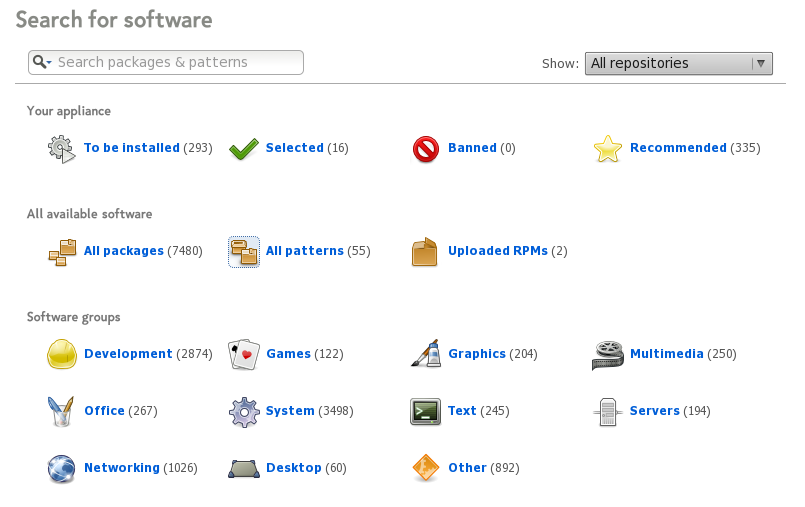Click the terminal Text icon
Viewport: 805px width, 507px height.
426,412
